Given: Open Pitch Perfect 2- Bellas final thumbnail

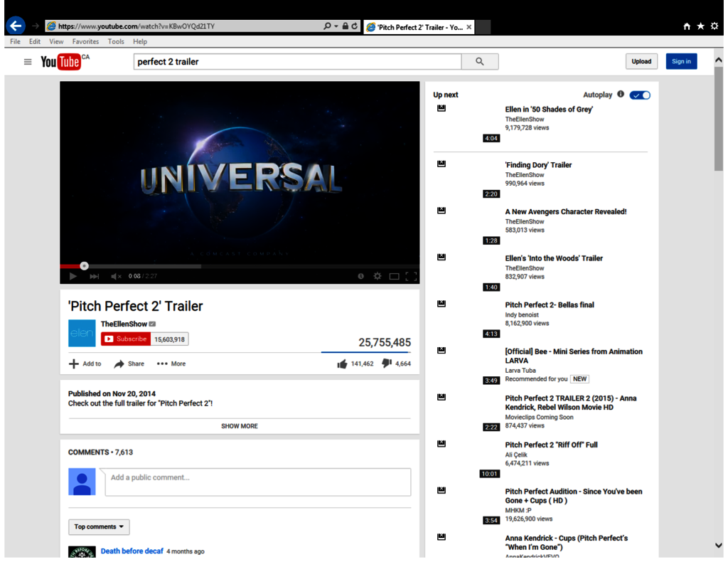Looking at the screenshot, I should [x=468, y=319].
